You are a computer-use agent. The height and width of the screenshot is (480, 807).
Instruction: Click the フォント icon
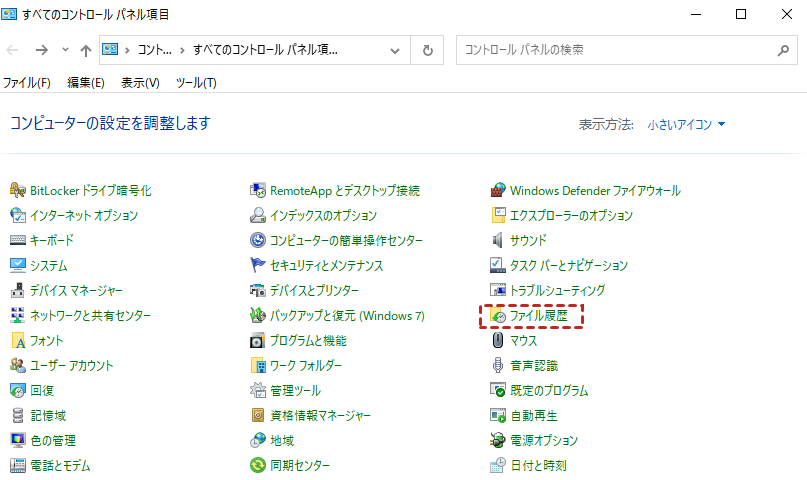click(x=17, y=341)
